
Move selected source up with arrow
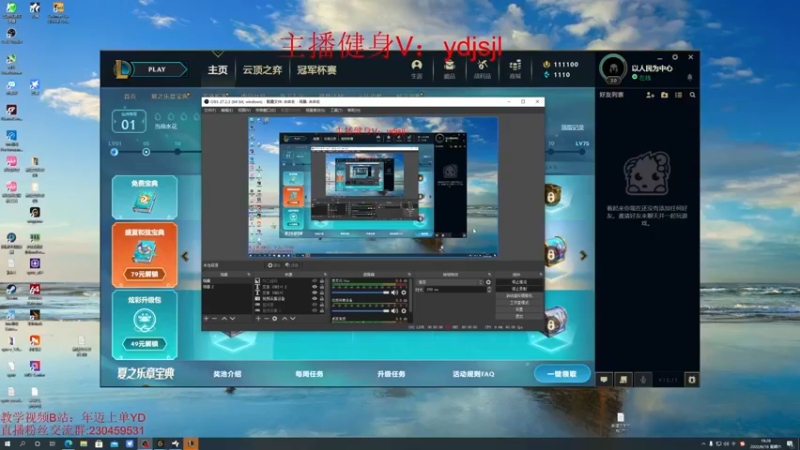pos(284,318)
